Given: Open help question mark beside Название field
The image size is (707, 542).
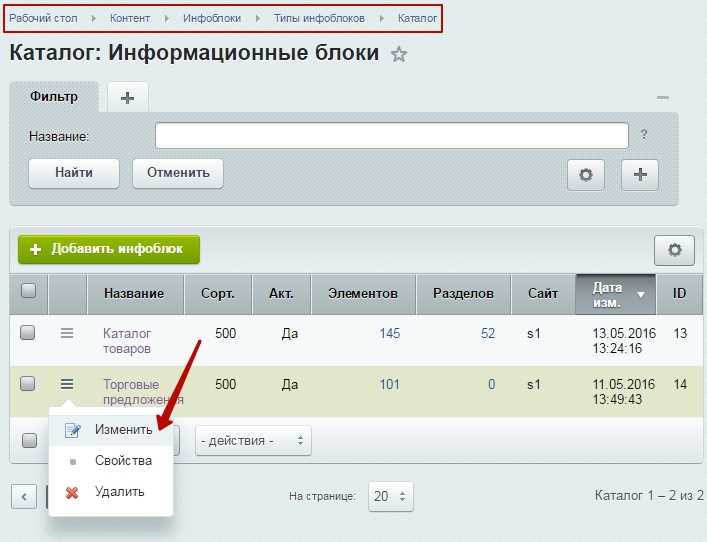Looking at the screenshot, I should pyautogui.click(x=644, y=134).
